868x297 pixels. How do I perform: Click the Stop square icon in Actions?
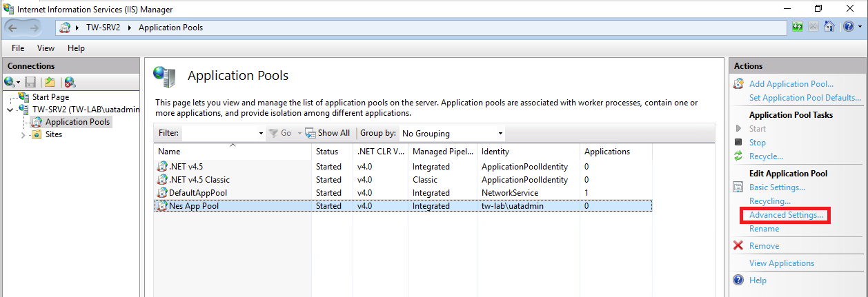pyautogui.click(x=738, y=143)
